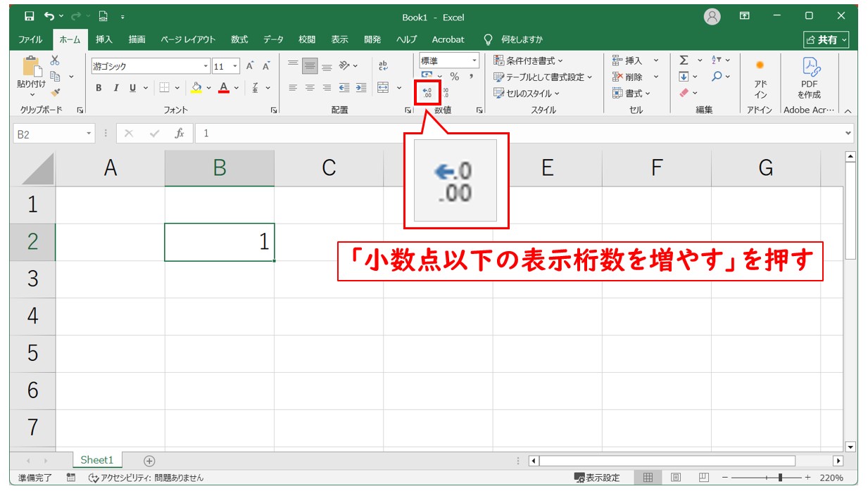Click the zoom slider handle
Screen dimensions: 868x491
(780, 478)
